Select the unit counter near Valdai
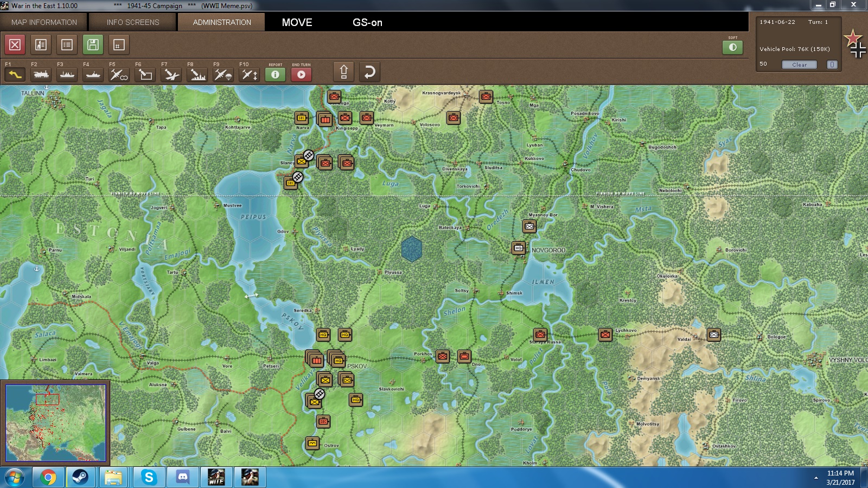 coord(714,335)
